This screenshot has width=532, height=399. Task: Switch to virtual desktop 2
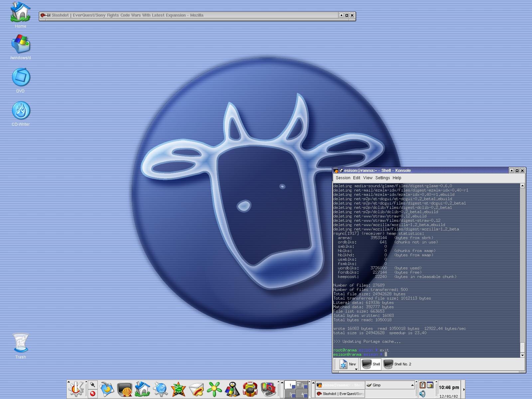(x=302, y=385)
